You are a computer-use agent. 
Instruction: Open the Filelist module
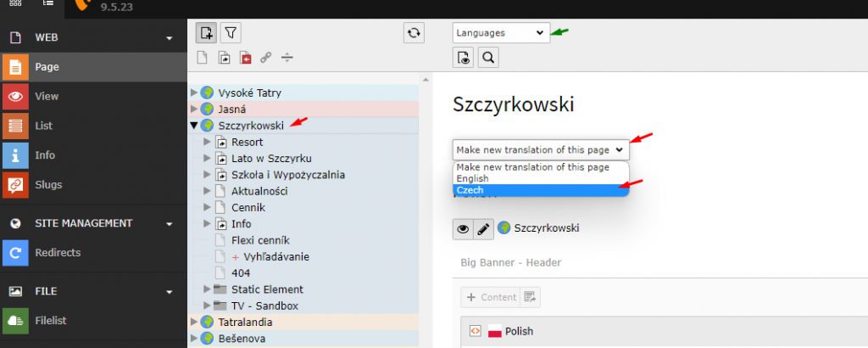pos(51,320)
